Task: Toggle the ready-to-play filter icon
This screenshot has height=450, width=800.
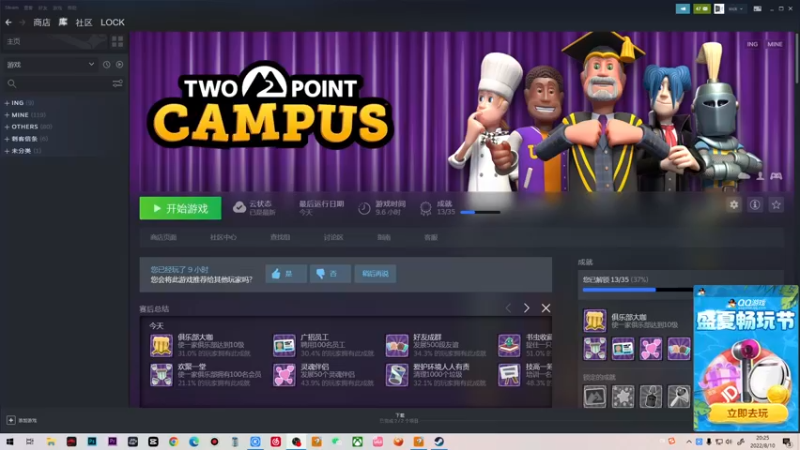Action: point(119,65)
